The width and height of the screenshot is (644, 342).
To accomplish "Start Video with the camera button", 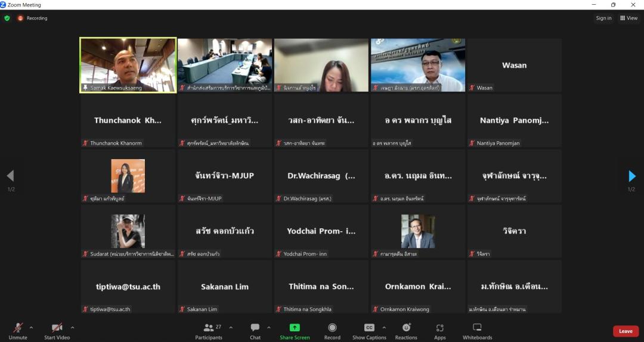I will tap(57, 331).
